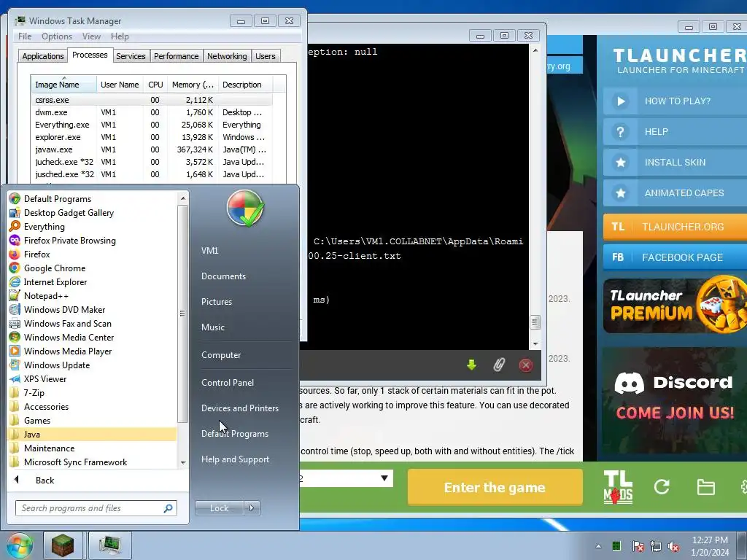Open the folder icon in TLauncher bar
The width and height of the screenshot is (747, 560).
(x=705, y=487)
